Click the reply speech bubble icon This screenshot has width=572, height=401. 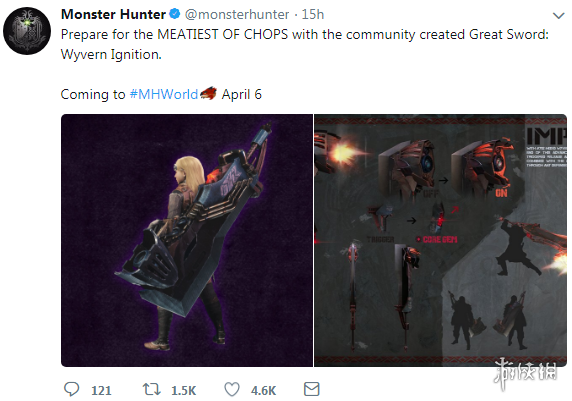[x=72, y=389]
